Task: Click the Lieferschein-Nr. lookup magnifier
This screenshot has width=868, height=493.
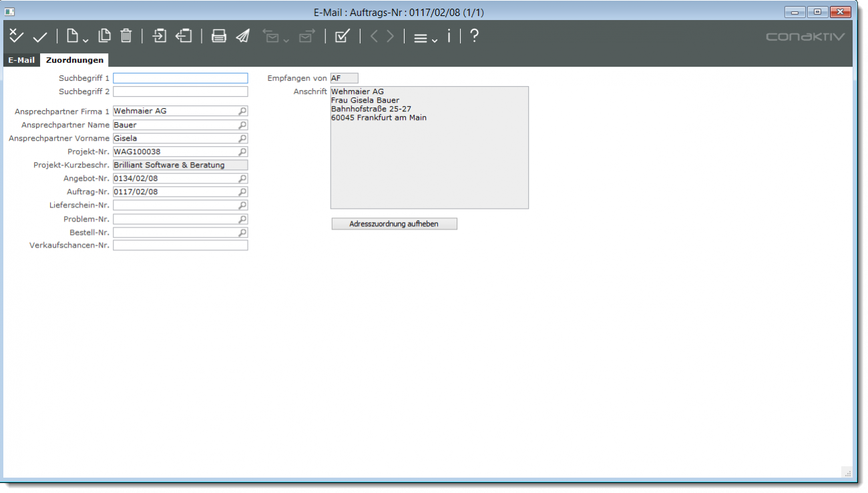Action: (242, 205)
